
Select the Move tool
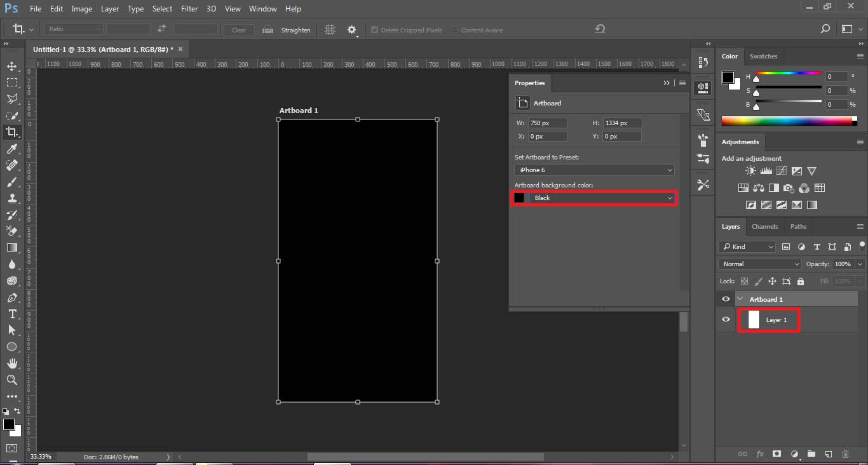(11, 66)
